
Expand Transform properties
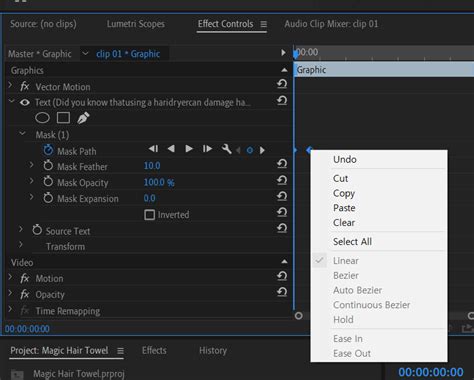tap(21, 245)
